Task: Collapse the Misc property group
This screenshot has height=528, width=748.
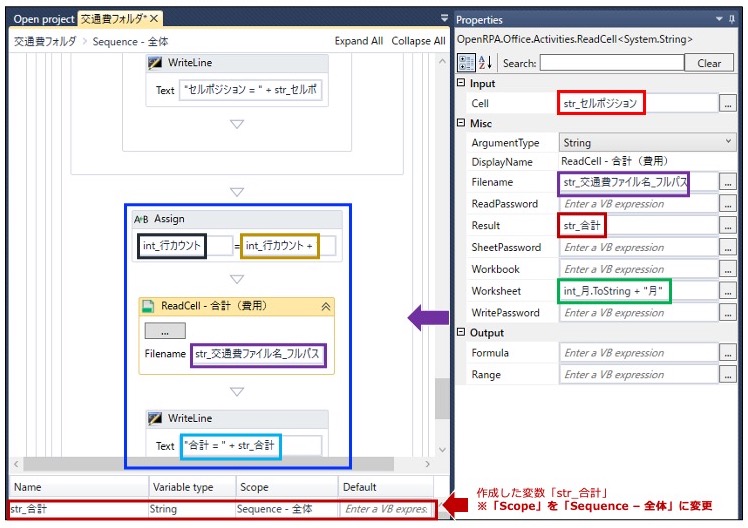Action: point(461,123)
